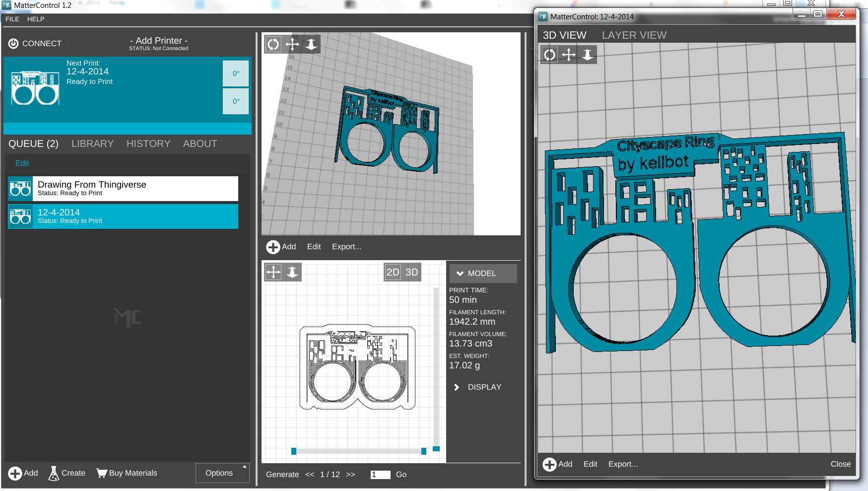Go to the previous layer with <<
868x491 pixels.
pyautogui.click(x=310, y=475)
